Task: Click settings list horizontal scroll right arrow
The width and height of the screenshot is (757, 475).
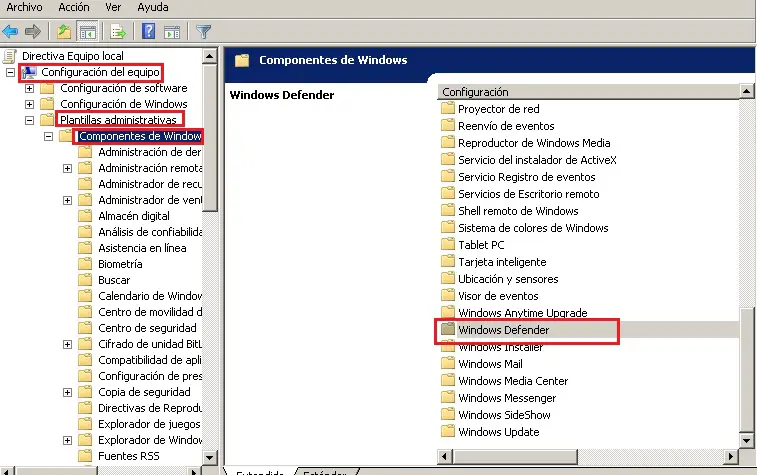Action: point(731,456)
